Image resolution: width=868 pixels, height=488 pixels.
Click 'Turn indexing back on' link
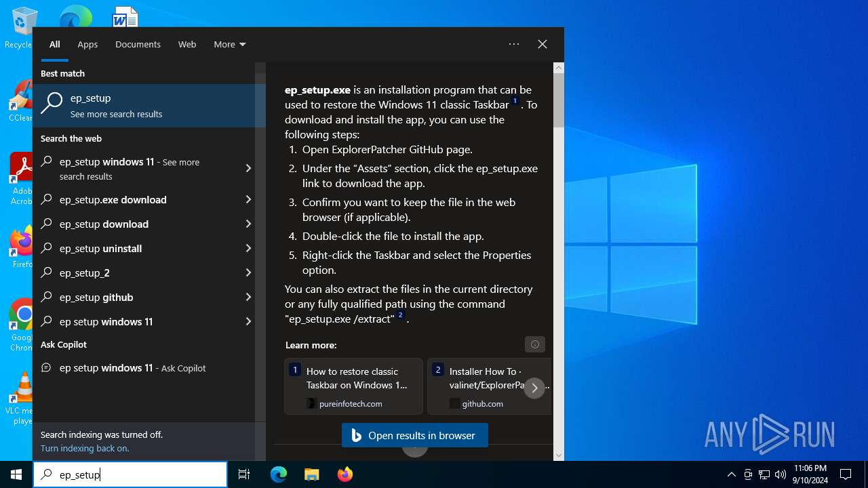click(x=85, y=448)
